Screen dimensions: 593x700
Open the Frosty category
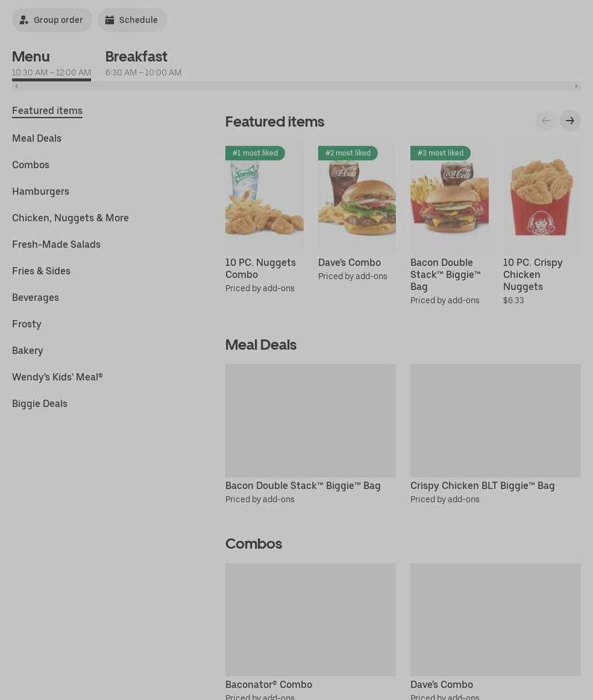click(27, 324)
